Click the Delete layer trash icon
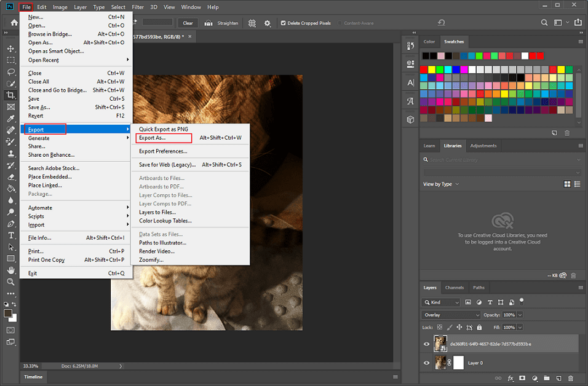The image size is (588, 386). pyautogui.click(x=571, y=379)
